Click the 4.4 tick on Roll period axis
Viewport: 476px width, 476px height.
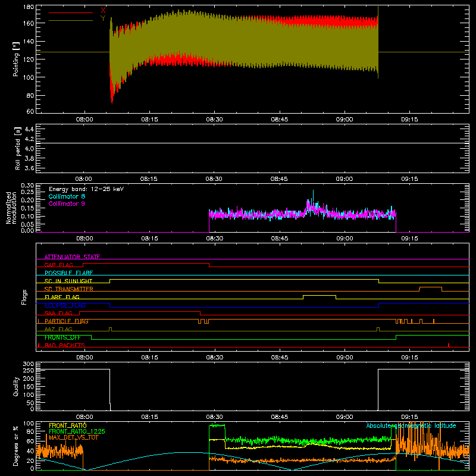29,129
